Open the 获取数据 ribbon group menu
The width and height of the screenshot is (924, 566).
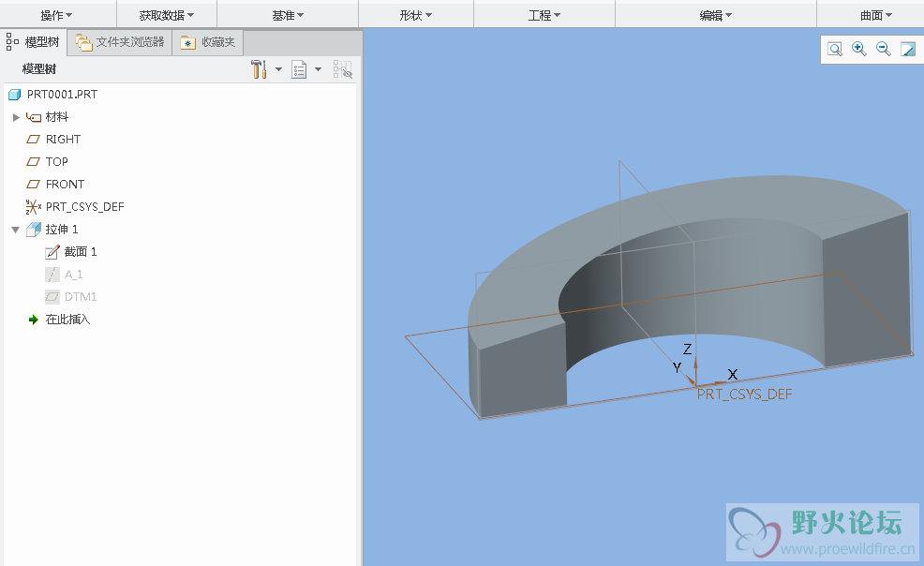[167, 15]
